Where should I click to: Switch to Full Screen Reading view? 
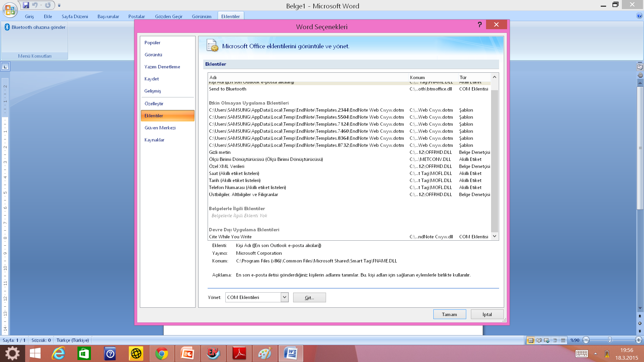(539, 340)
